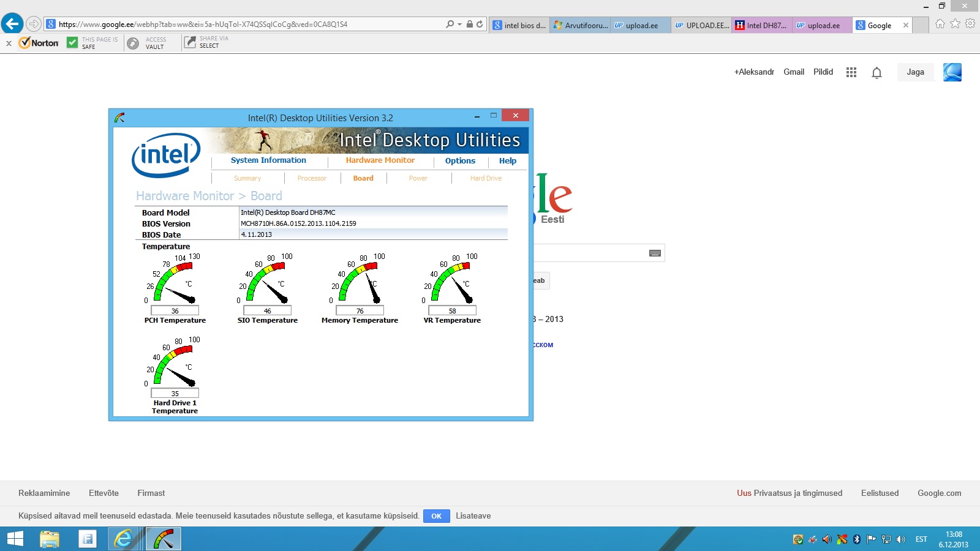Click the network tray icon
Image resolution: width=980 pixels, height=551 pixels.
(886, 539)
